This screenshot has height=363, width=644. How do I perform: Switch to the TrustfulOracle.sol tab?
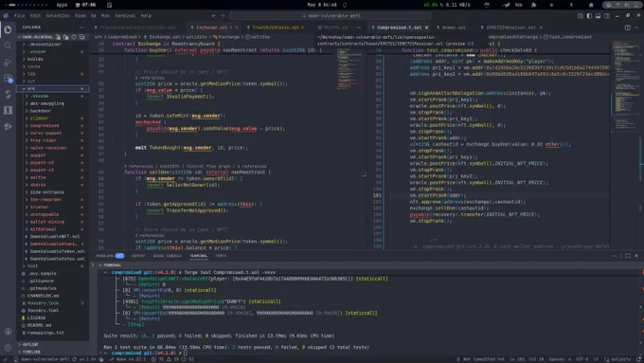276,27
